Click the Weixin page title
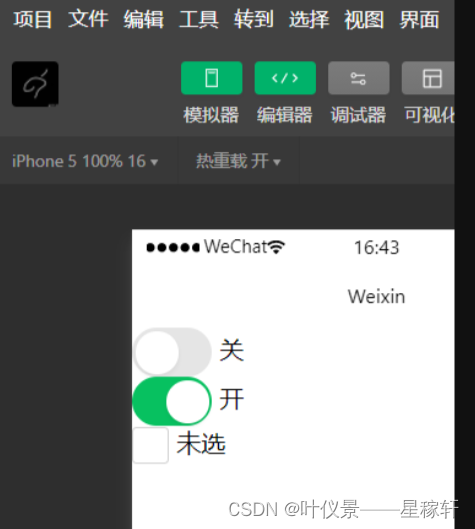The width and height of the screenshot is (475, 529). (x=376, y=297)
